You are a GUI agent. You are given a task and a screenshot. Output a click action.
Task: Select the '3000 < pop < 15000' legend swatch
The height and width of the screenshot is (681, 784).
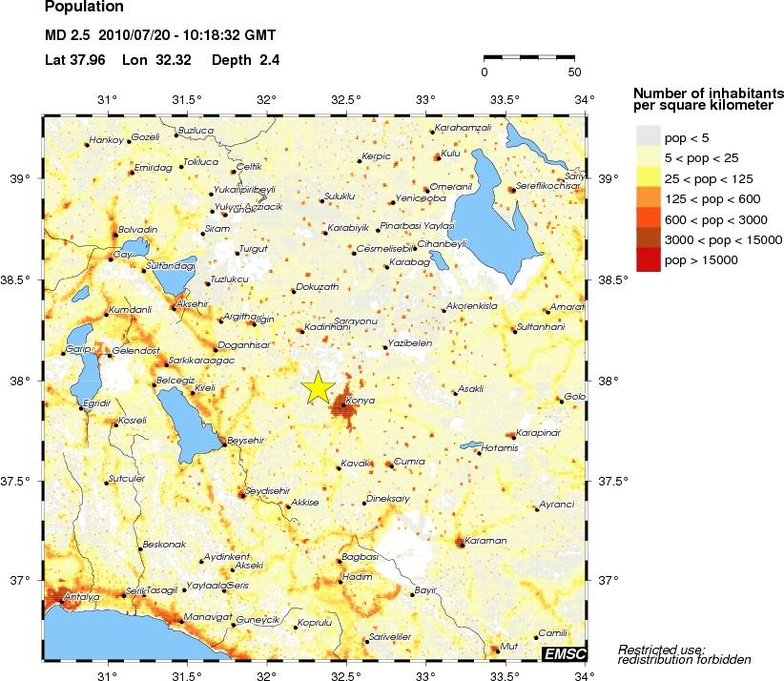(x=648, y=239)
